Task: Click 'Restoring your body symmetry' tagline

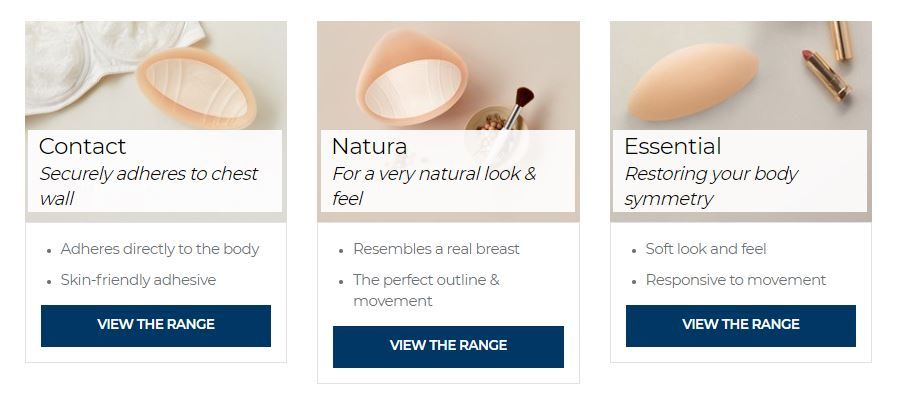Action: pos(710,186)
